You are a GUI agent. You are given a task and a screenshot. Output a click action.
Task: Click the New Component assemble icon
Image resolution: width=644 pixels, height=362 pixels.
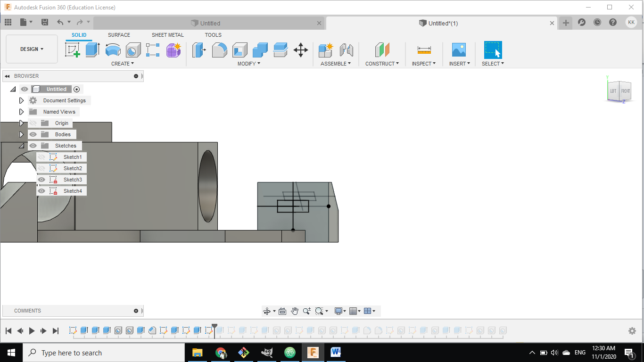[x=326, y=49]
